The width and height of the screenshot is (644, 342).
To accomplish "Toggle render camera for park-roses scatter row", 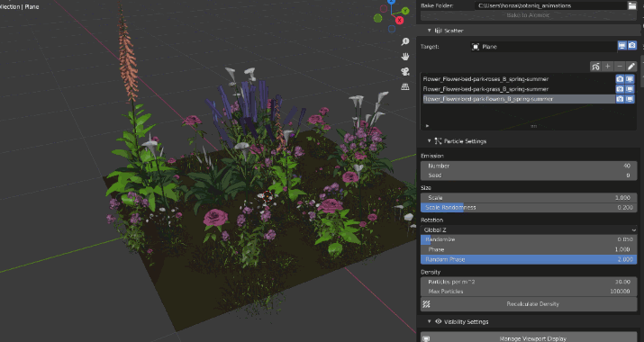I will [620, 79].
